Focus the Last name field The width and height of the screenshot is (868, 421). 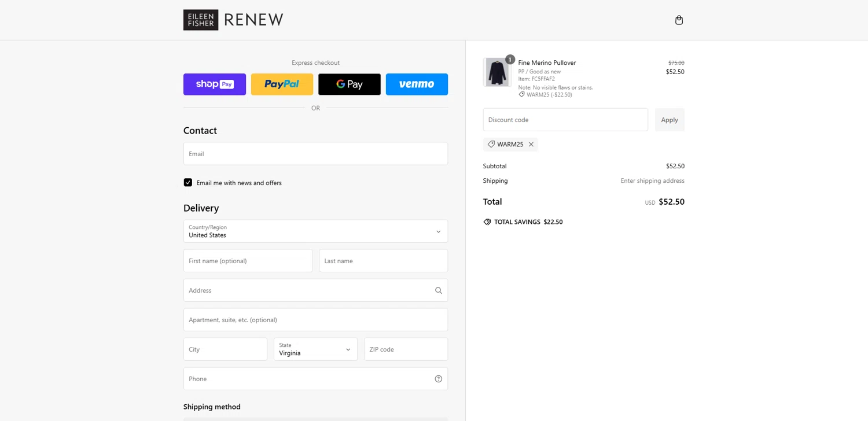[x=383, y=261]
